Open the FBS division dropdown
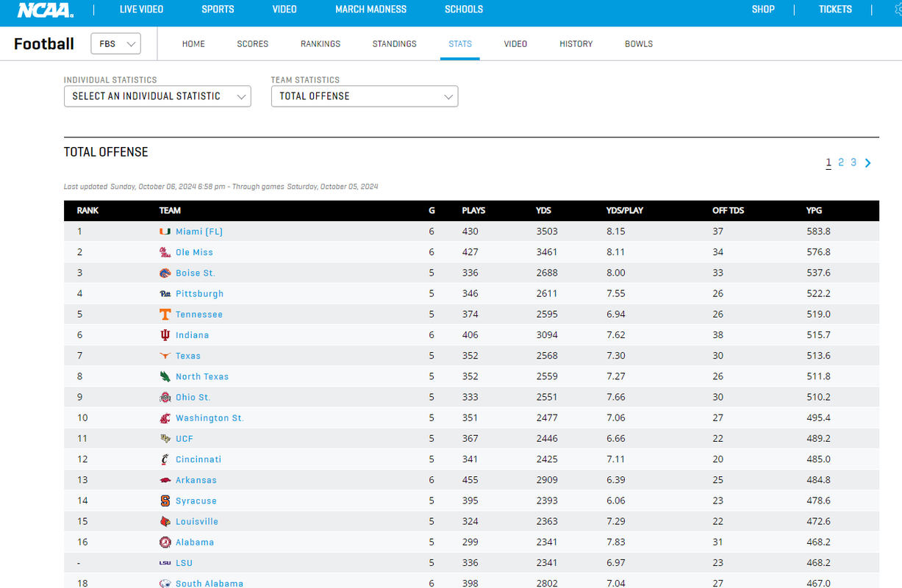This screenshot has width=902, height=588. click(x=115, y=44)
